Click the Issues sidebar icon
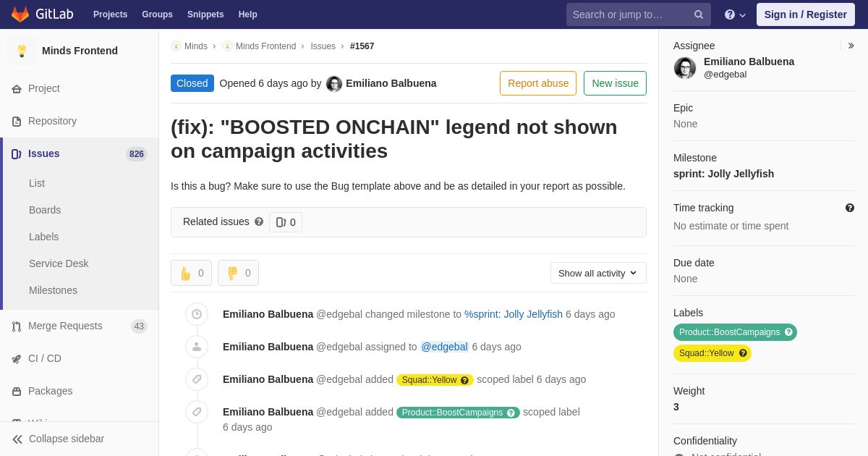This screenshot has height=456, width=868. (16, 153)
